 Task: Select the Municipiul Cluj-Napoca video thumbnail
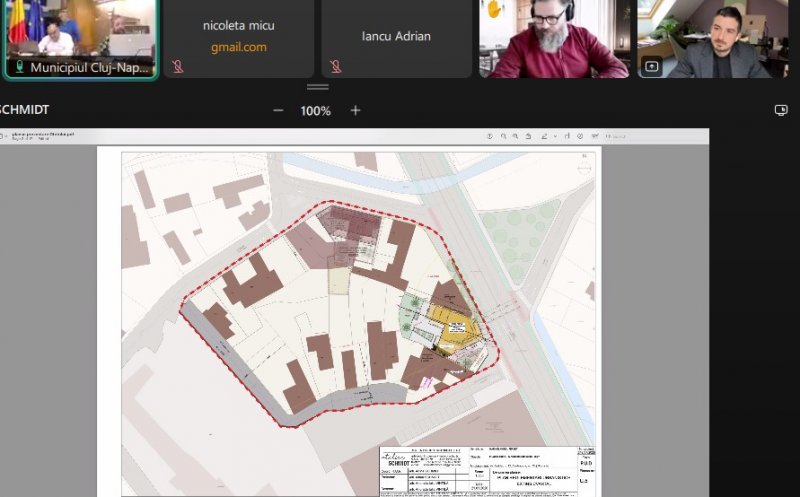pos(80,35)
